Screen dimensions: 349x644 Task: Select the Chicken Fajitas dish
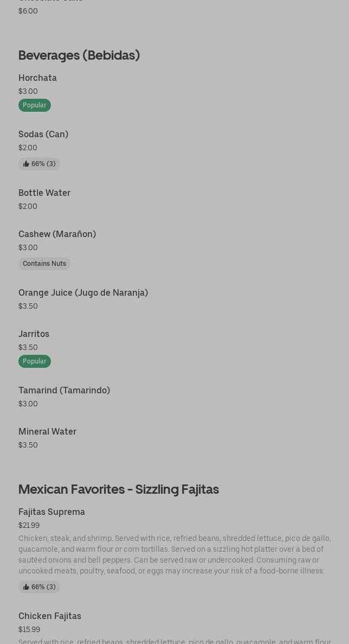50,616
